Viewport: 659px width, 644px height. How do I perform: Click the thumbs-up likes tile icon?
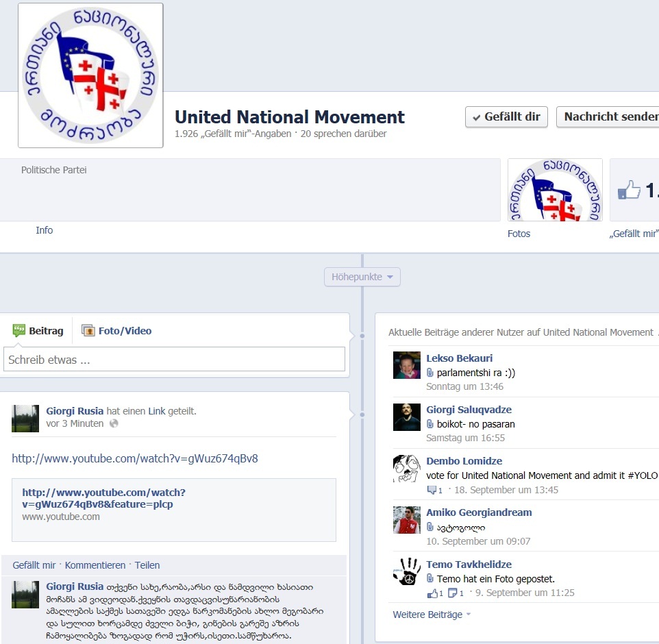coord(629,190)
